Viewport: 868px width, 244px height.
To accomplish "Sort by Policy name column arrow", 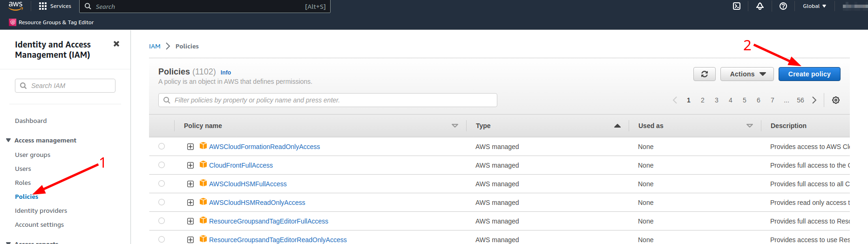I will coord(455,126).
